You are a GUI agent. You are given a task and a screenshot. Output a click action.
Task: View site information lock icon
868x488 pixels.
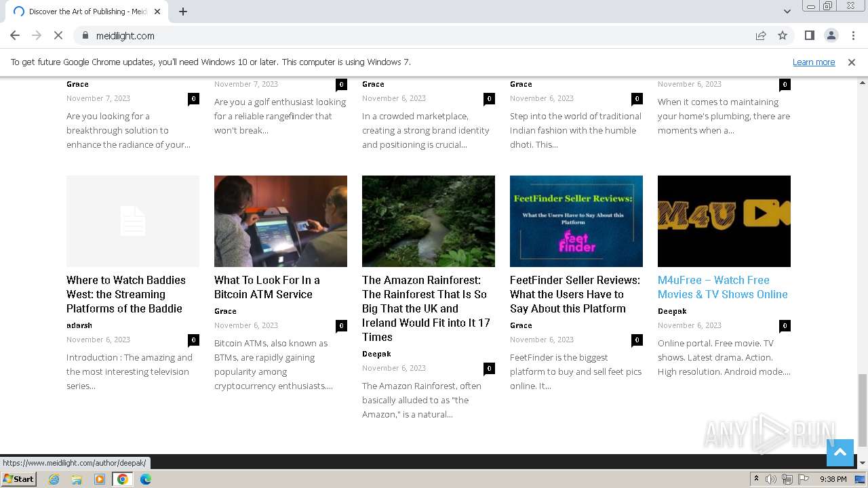tap(85, 35)
